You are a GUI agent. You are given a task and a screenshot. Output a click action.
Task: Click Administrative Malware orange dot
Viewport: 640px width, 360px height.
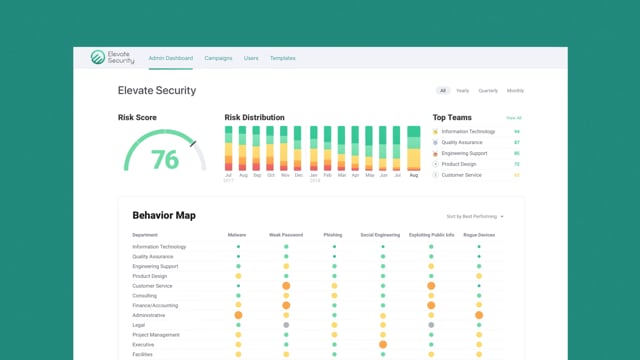pyautogui.click(x=238, y=315)
